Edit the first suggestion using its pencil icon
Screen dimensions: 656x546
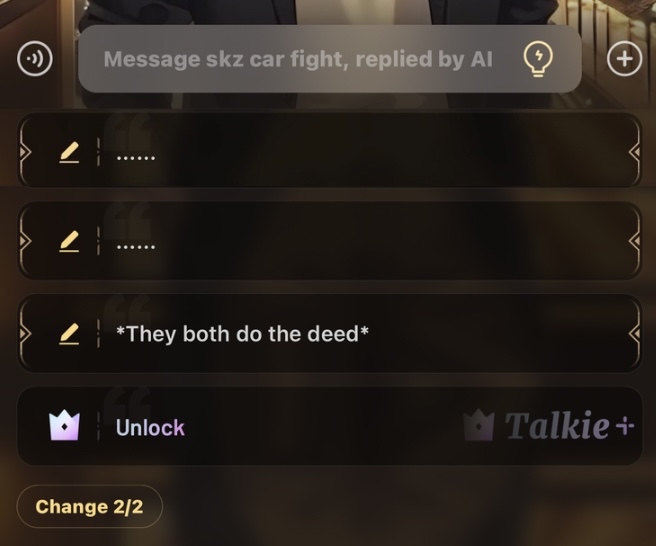click(x=69, y=152)
